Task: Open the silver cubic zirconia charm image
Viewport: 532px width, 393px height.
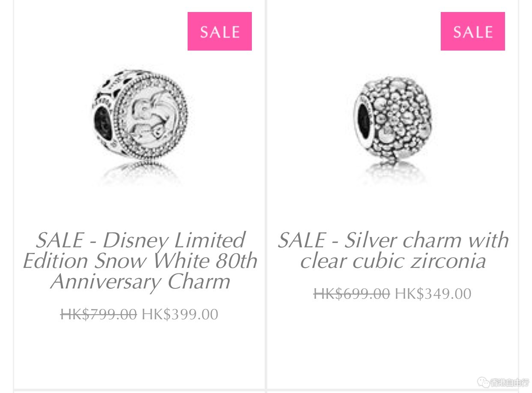Action: click(392, 116)
